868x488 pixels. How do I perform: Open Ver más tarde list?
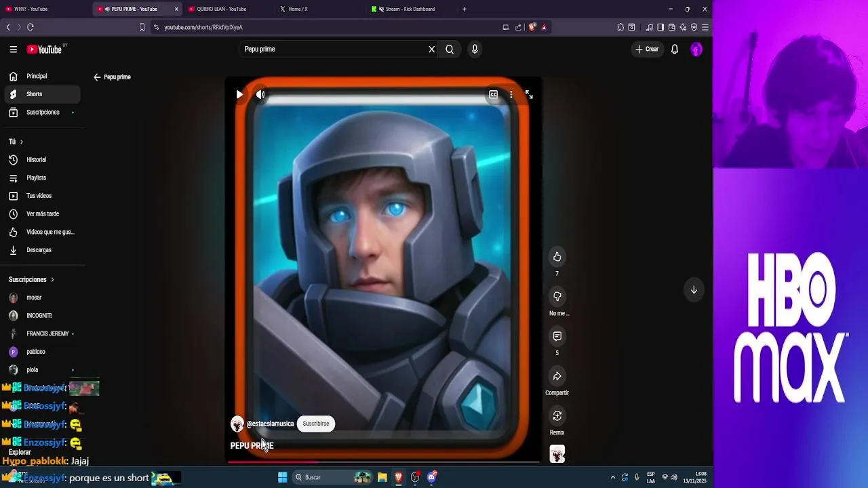[x=42, y=214]
